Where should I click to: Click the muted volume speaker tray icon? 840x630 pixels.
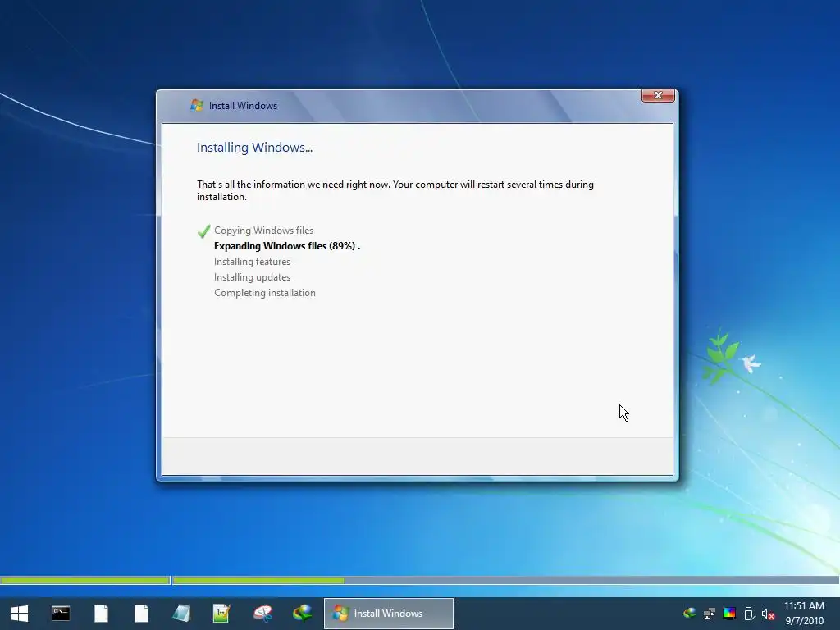tap(769, 614)
